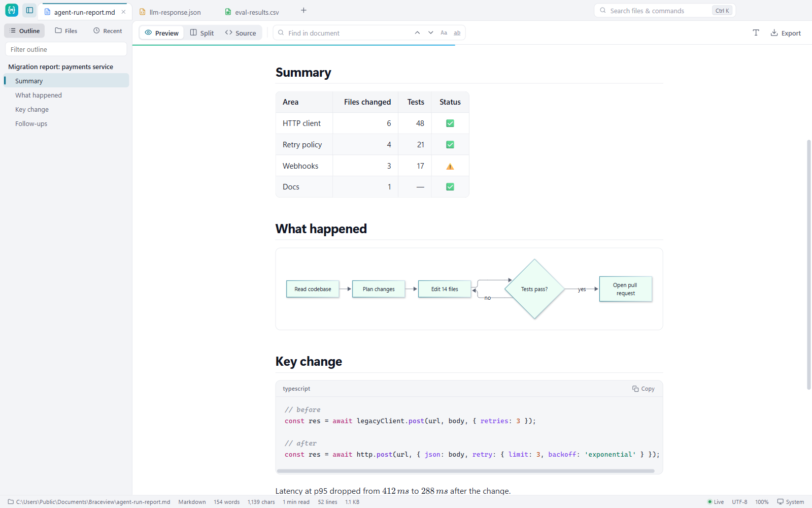Viewport: 812px width, 508px height.
Task: Jump to What happened in outline
Action: point(66,95)
